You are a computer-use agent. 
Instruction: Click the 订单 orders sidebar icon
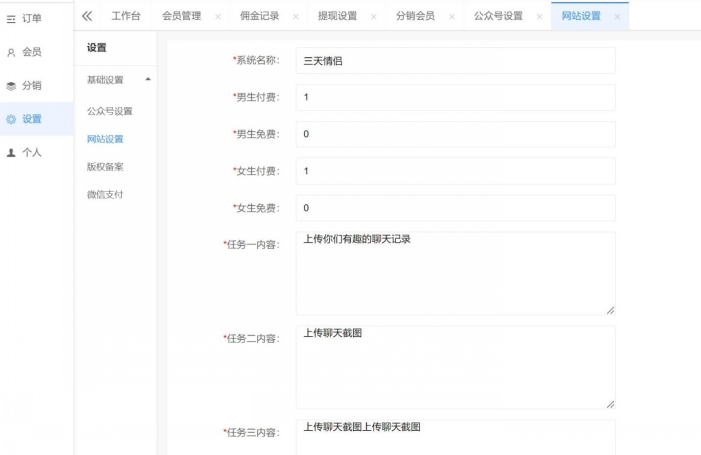point(11,18)
